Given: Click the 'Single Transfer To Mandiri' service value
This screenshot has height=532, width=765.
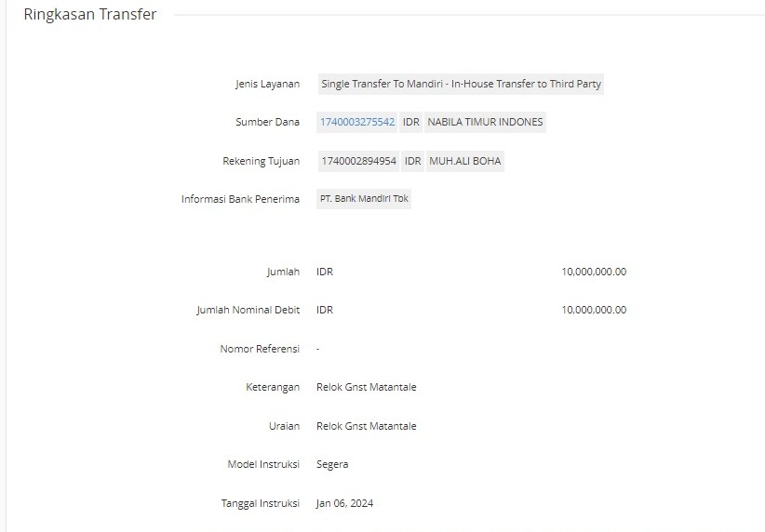Looking at the screenshot, I should (461, 84).
